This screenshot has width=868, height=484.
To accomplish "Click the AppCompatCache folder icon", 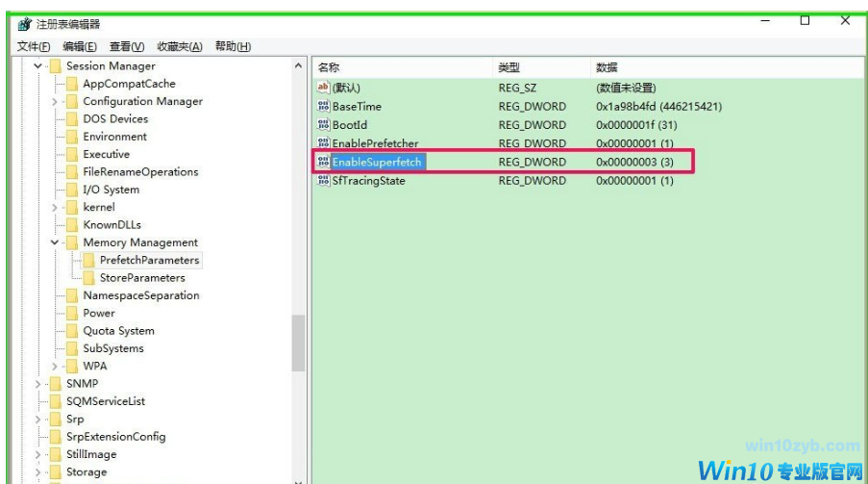I will tap(72, 84).
